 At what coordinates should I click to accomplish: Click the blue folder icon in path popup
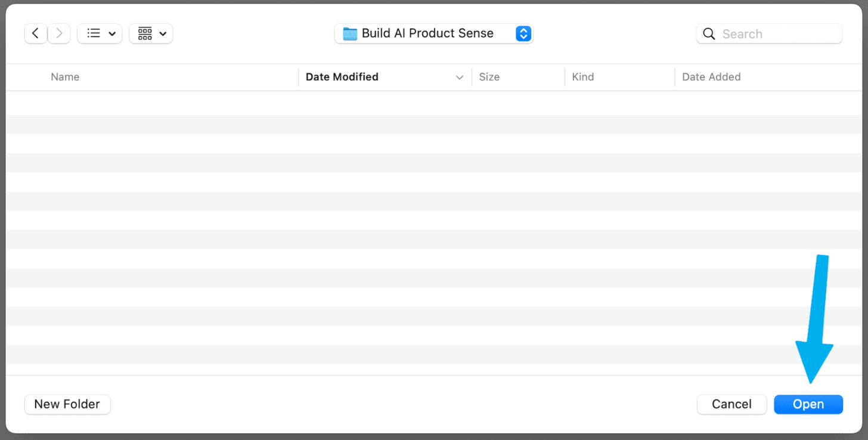(x=350, y=33)
